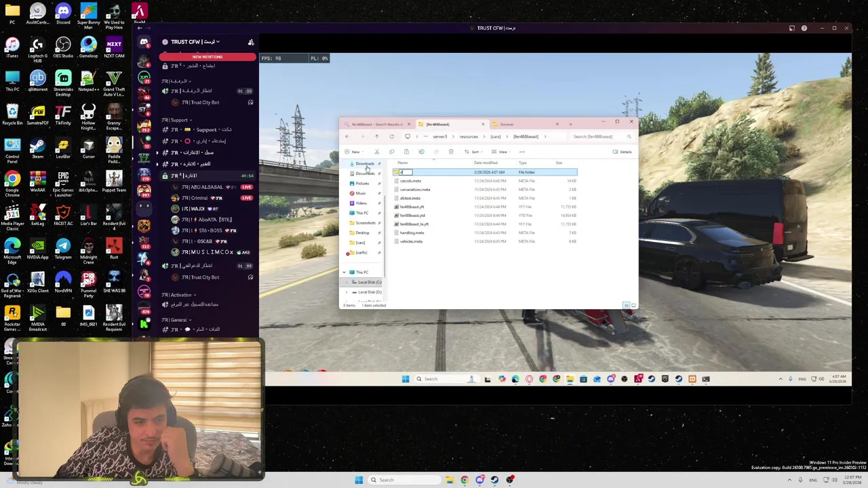Open the TRUST CFW server name dropdown
868x488 pixels.
195,42
